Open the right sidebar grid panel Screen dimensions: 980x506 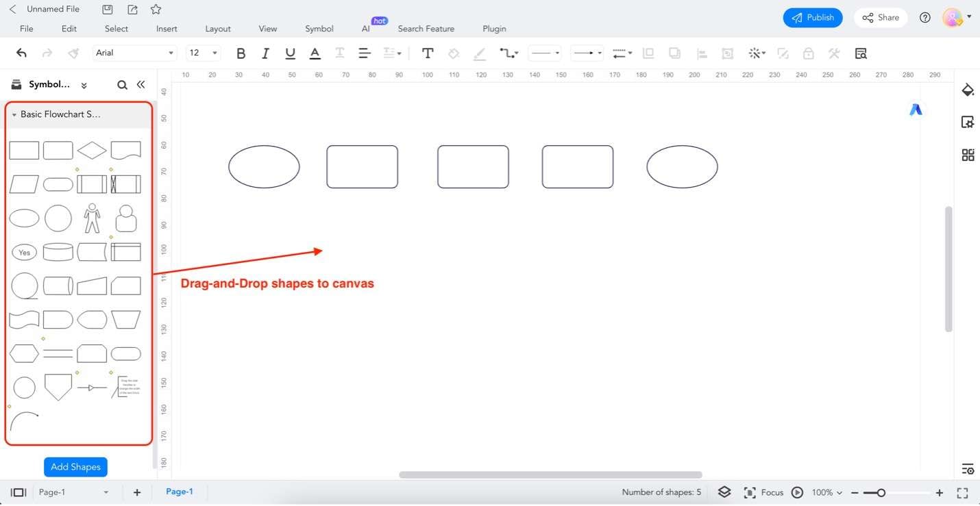968,155
